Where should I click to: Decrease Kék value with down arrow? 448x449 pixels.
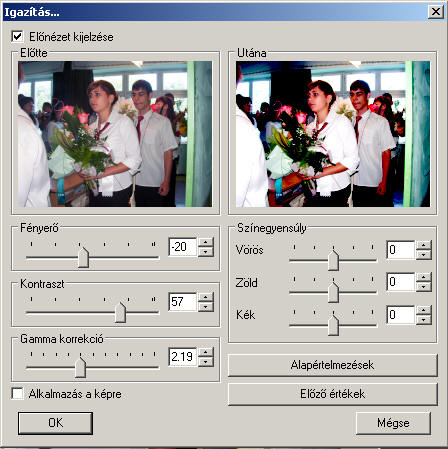tap(423, 320)
